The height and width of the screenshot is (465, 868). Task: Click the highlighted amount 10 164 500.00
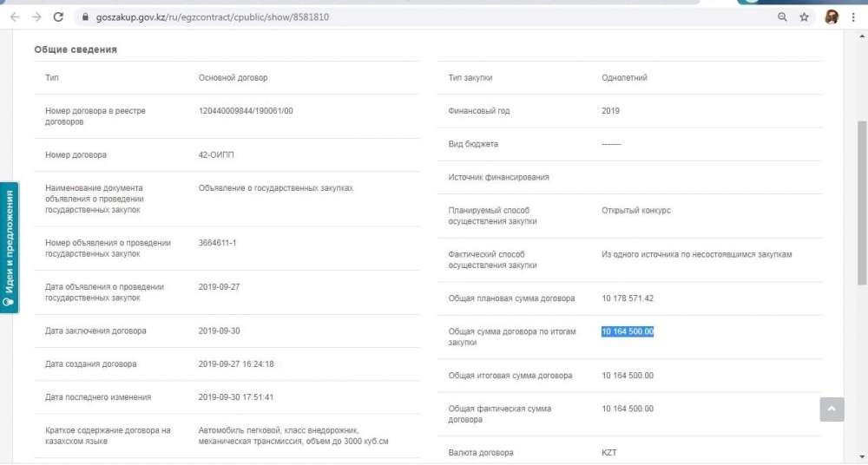coord(628,331)
